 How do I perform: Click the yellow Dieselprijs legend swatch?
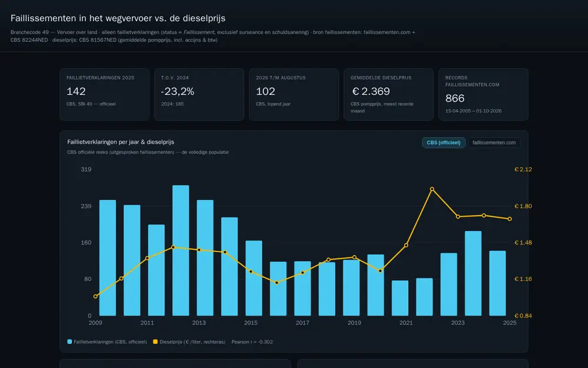point(155,342)
